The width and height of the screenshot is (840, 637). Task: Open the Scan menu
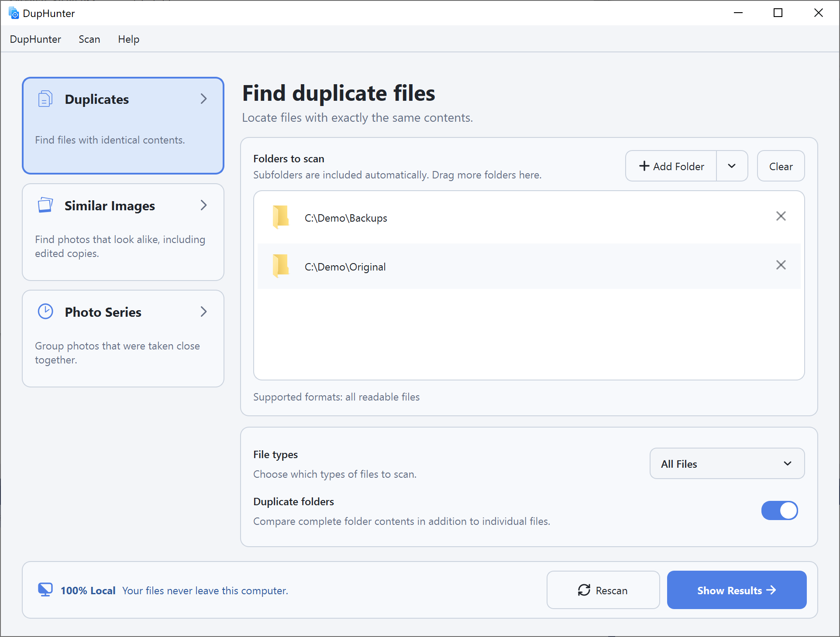(90, 39)
